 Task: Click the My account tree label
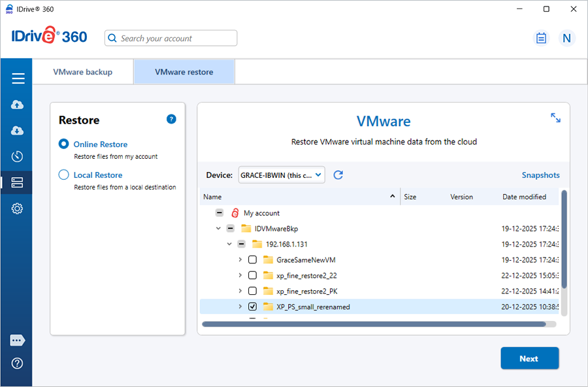(x=262, y=213)
